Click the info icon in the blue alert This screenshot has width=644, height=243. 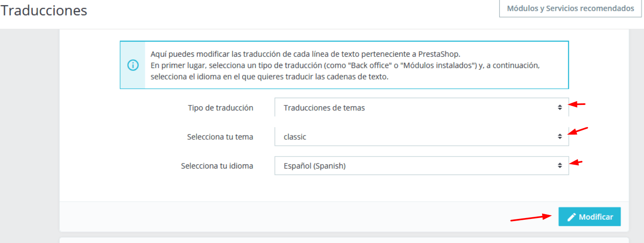[133, 65]
